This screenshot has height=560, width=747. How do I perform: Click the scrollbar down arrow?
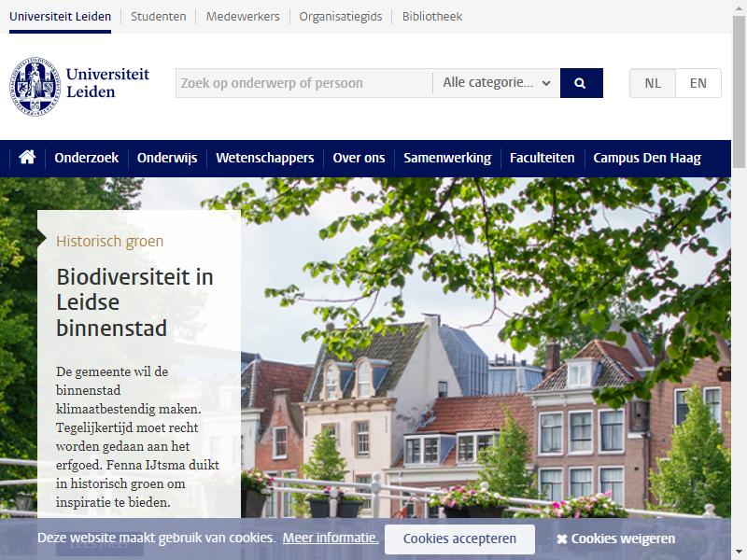click(x=739, y=553)
